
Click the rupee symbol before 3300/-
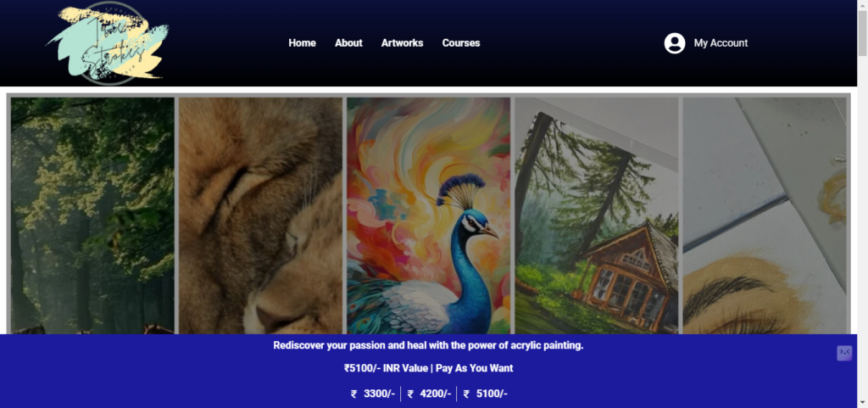[x=353, y=394]
